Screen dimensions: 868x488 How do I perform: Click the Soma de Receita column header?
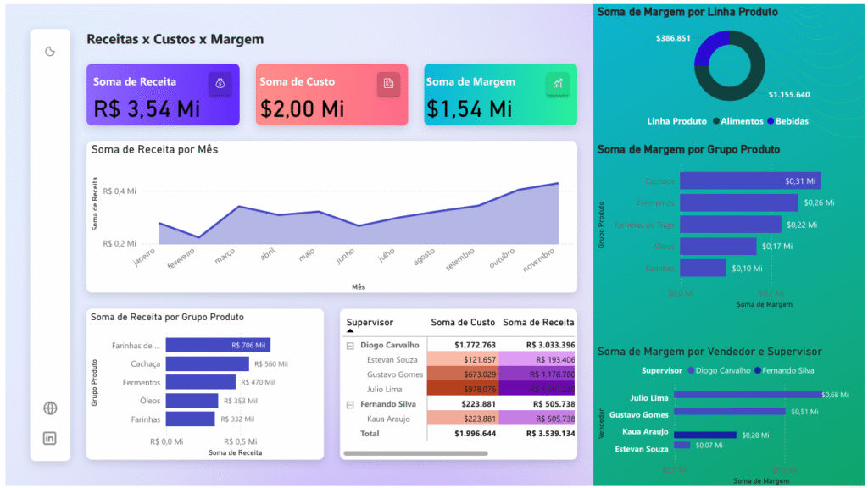click(x=538, y=322)
